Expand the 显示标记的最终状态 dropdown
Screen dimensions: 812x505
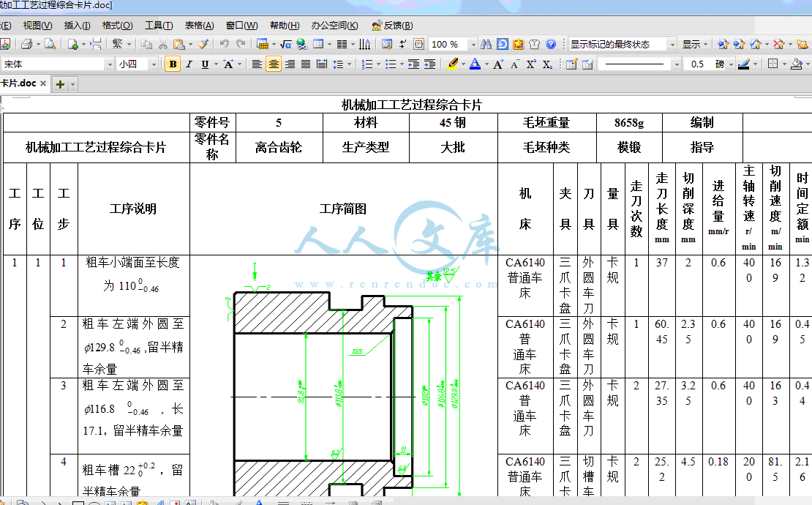tap(672, 45)
